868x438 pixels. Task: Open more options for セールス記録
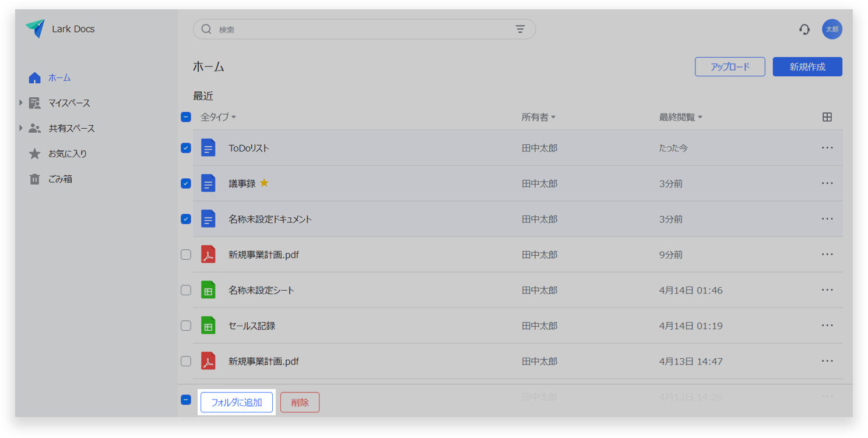coord(827,326)
